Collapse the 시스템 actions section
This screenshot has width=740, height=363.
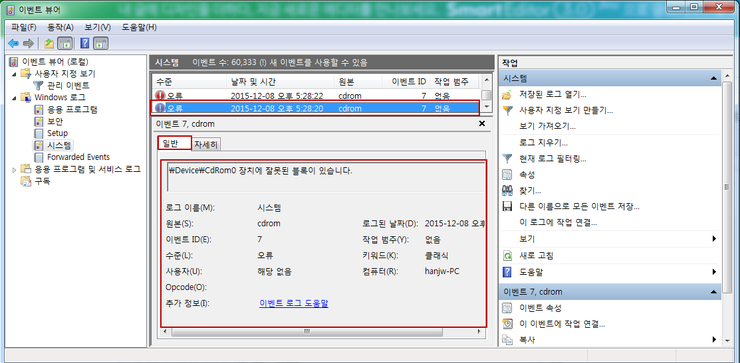pyautogui.click(x=713, y=78)
